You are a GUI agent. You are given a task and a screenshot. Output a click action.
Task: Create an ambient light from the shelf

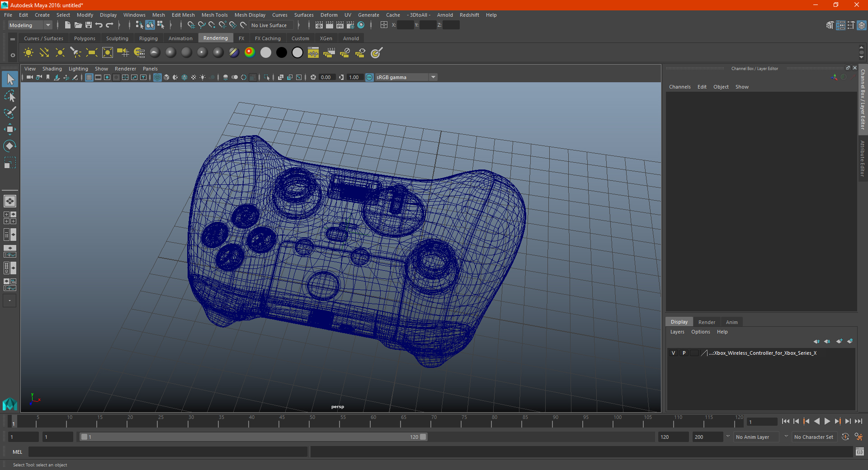click(x=28, y=53)
